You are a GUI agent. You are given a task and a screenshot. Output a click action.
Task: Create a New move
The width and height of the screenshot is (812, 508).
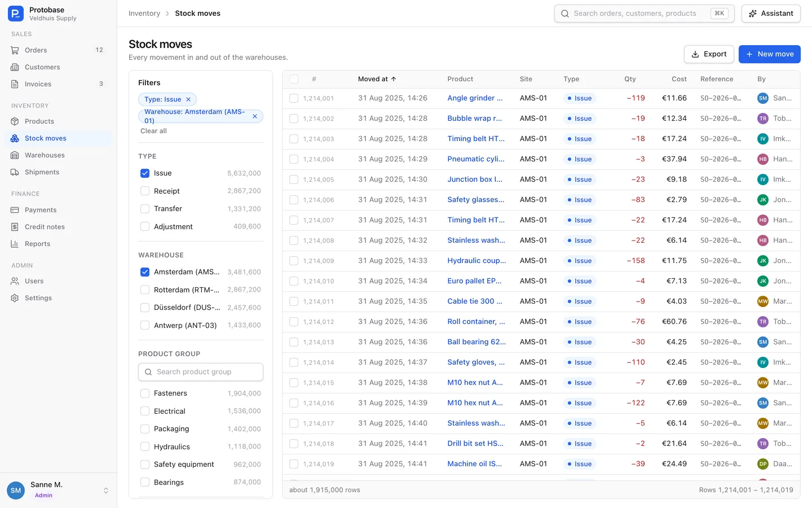769,54
